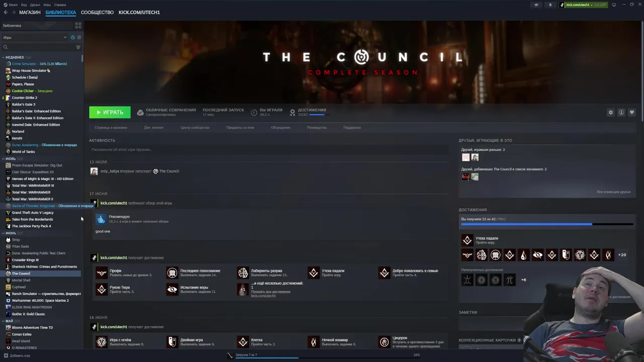The image size is (644, 362).
Task: Show the +20 more achievements
Action: (622, 255)
